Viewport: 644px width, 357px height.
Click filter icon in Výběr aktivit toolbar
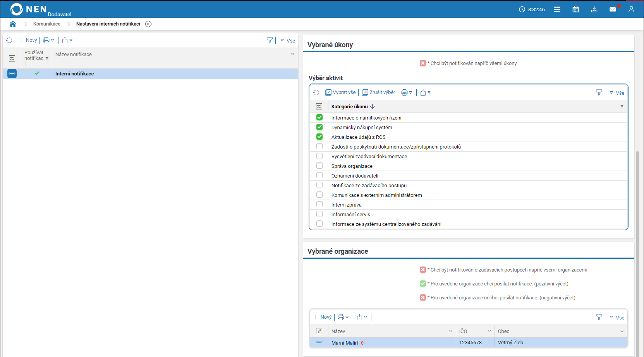tap(599, 92)
